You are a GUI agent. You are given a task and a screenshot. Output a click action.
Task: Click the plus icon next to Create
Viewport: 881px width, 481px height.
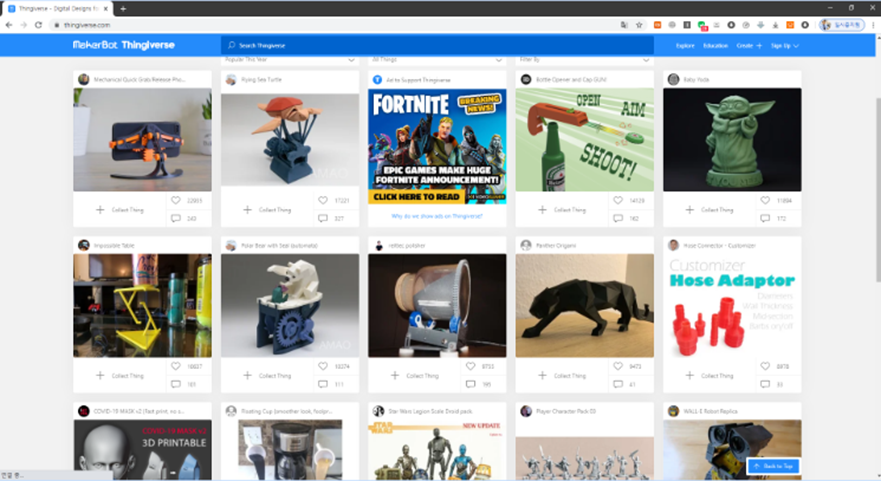759,46
